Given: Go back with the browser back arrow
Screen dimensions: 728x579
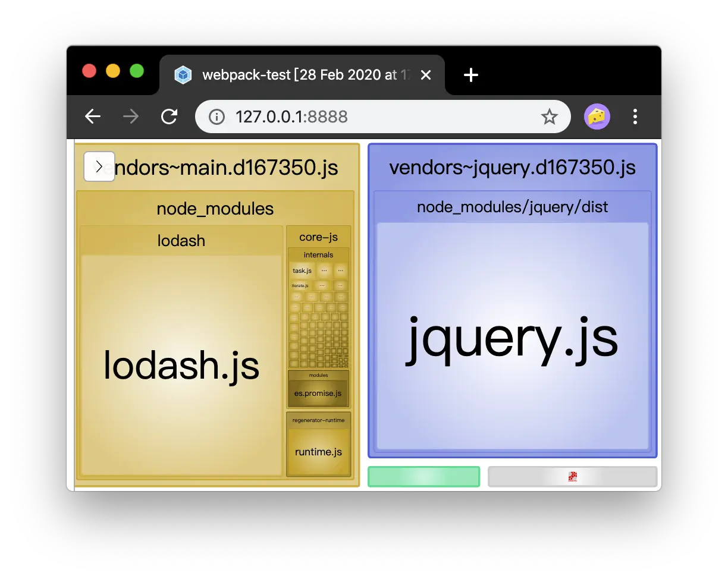Looking at the screenshot, I should coord(93,117).
